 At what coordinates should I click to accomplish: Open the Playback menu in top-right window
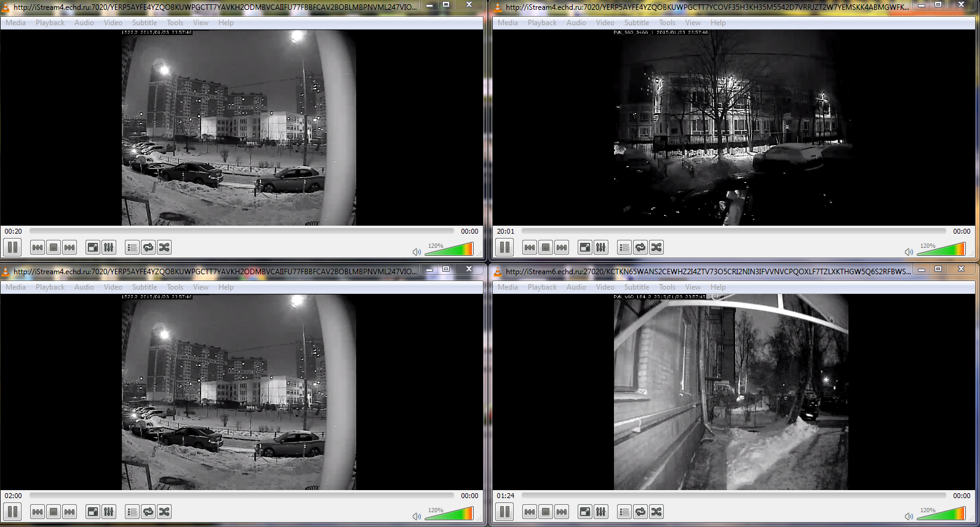click(x=542, y=23)
